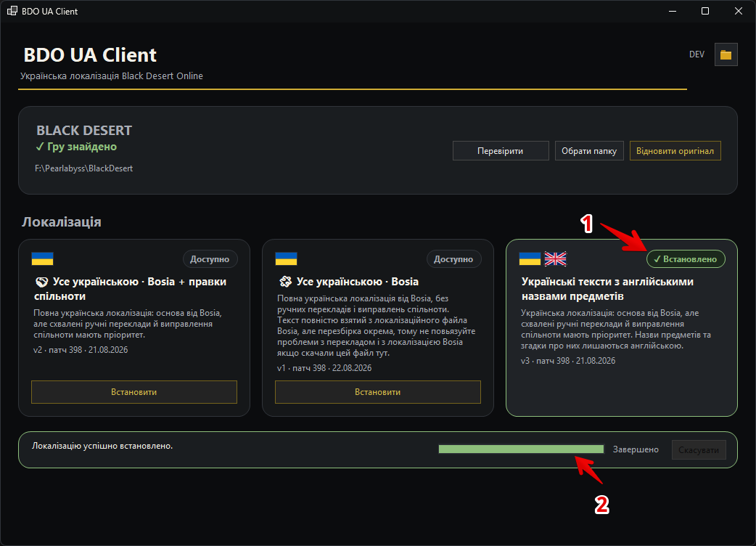Click version text v2 · патч 398 · 21.08.2026
Screen dimensions: 756x546
pyautogui.click(x=81, y=350)
